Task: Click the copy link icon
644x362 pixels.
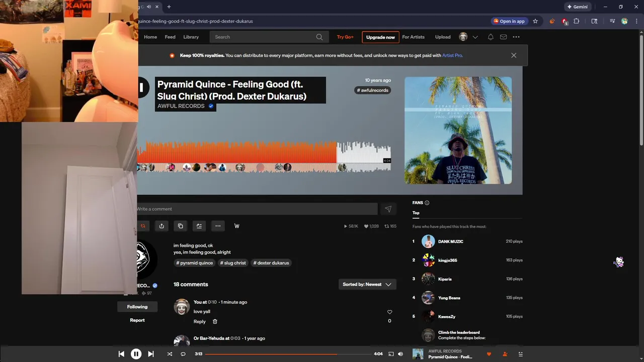Action: click(x=181, y=226)
